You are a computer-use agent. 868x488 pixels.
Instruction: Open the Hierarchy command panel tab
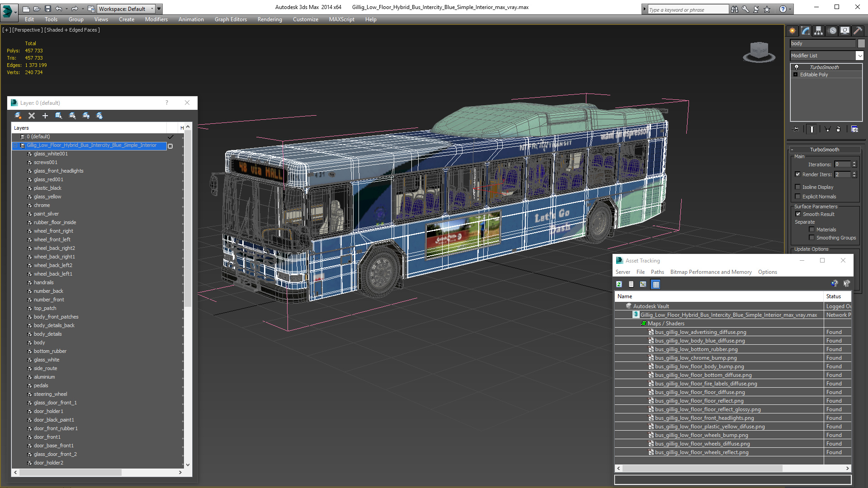(819, 31)
